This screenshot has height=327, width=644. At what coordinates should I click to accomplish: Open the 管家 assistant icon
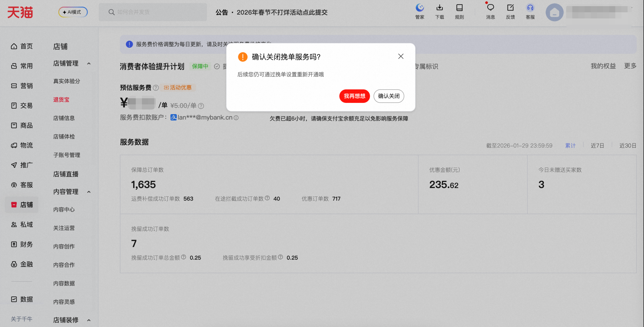420,12
